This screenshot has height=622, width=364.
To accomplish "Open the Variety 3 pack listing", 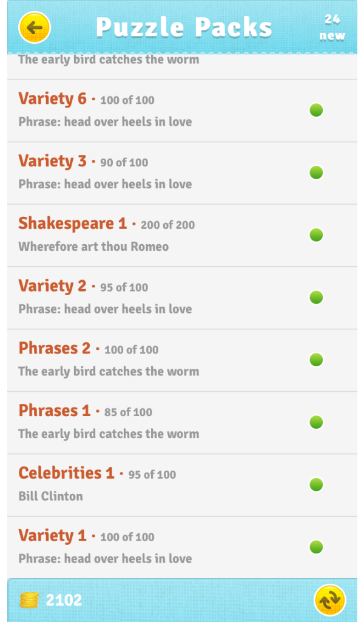I will pos(152,173).
